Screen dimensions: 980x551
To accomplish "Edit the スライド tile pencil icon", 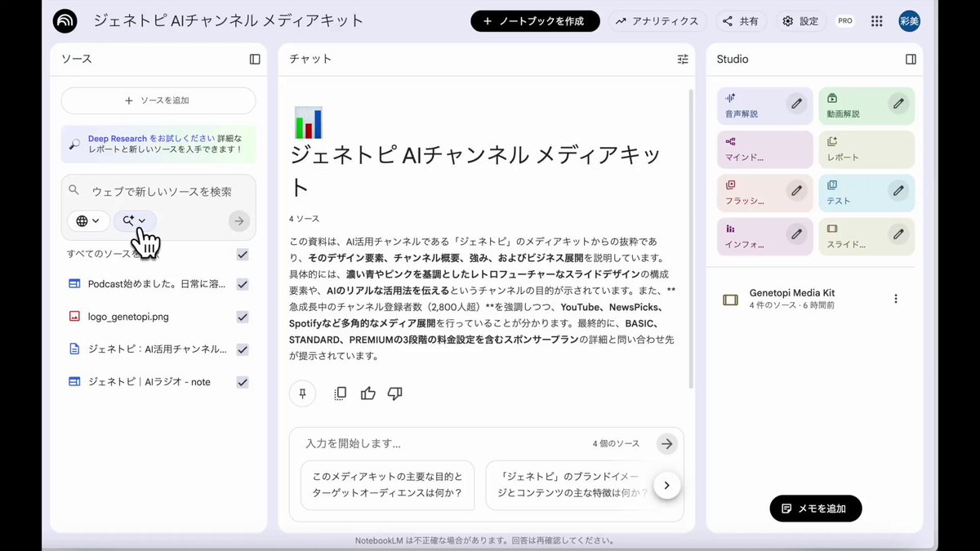I will click(x=898, y=234).
